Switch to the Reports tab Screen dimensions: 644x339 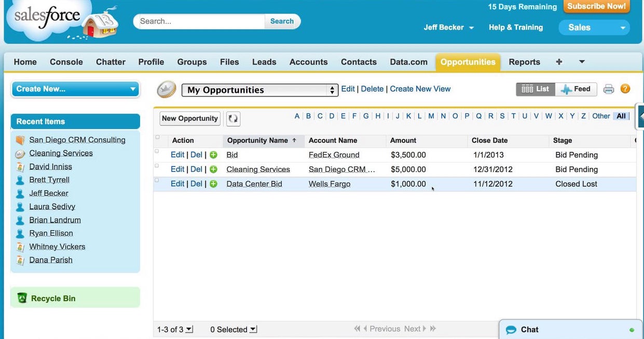[x=524, y=62]
